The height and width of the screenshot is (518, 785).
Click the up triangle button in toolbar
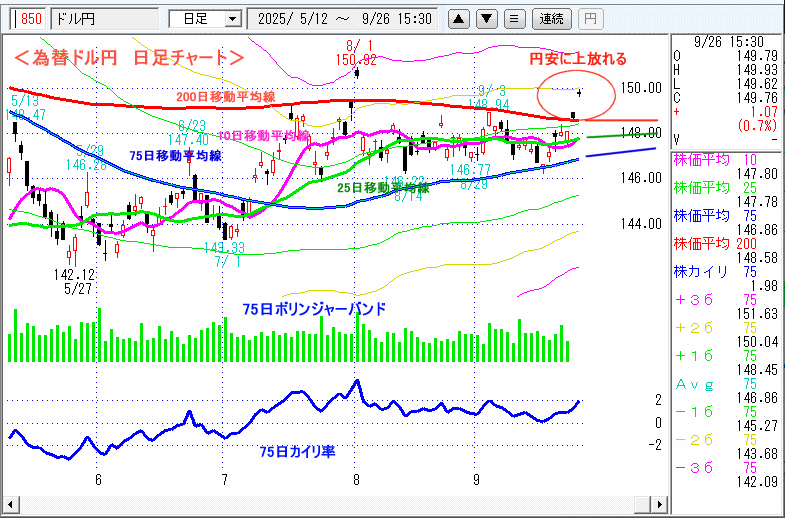click(458, 18)
